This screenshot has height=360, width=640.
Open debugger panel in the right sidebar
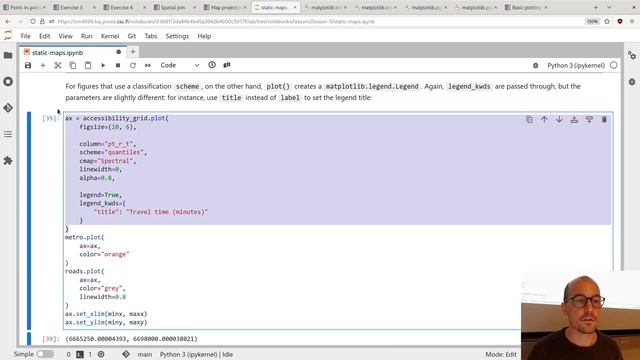click(632, 82)
